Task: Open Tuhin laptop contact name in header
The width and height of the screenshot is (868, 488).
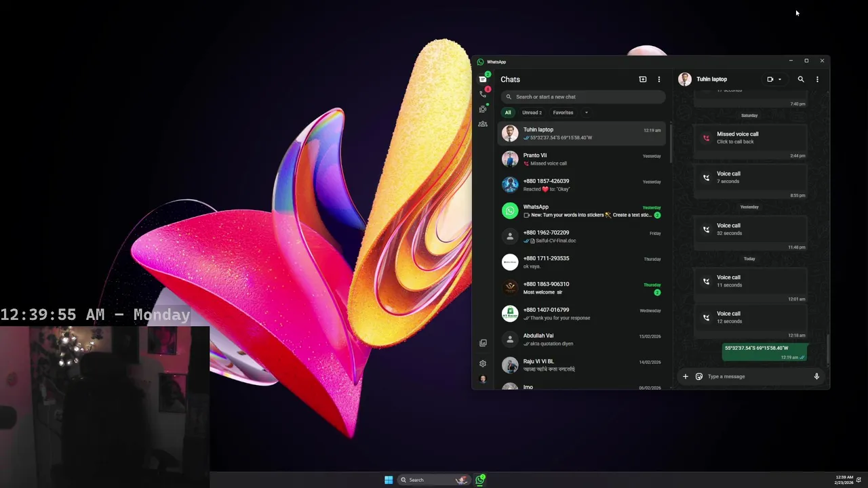Action: click(711, 79)
